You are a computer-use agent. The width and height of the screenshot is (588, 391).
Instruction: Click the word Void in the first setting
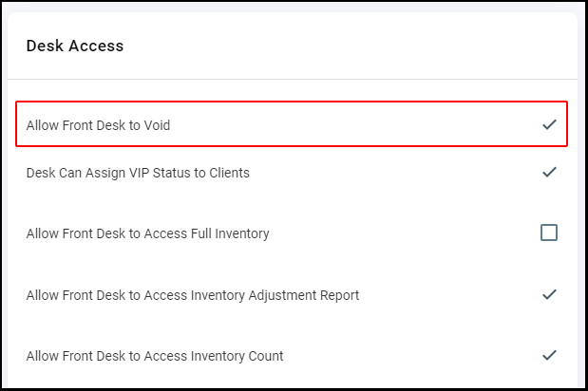(x=157, y=125)
